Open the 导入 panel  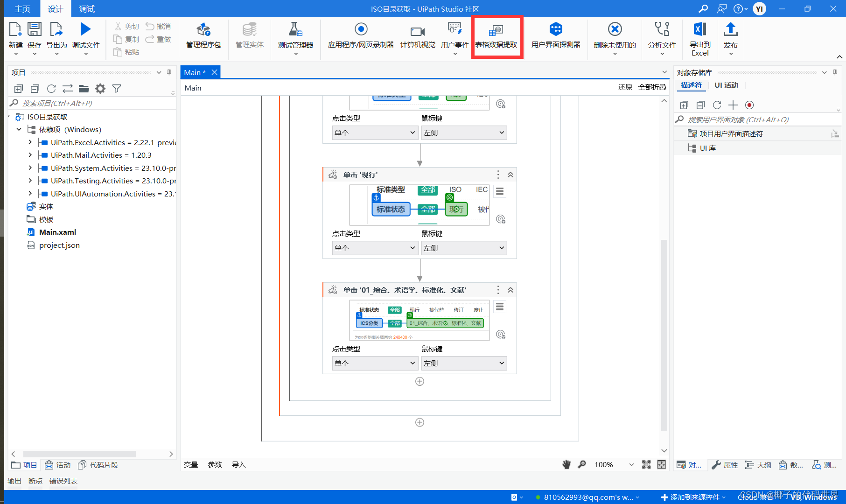click(x=239, y=464)
